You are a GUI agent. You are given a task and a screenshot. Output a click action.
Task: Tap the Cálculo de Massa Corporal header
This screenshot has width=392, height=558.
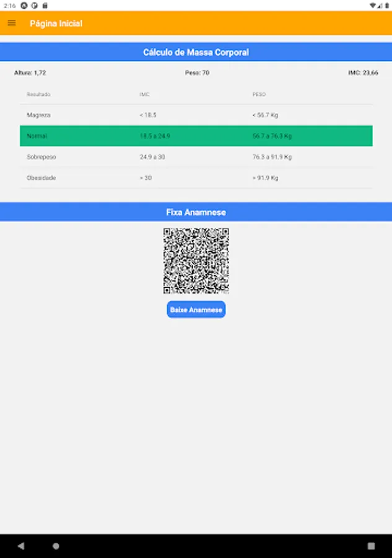pyautogui.click(x=196, y=52)
